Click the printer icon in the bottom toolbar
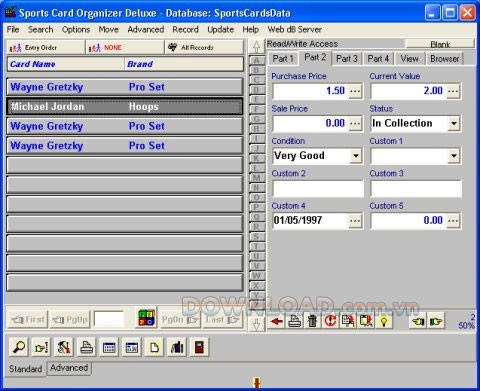Viewport: 480px width, 391px height. 86,347
